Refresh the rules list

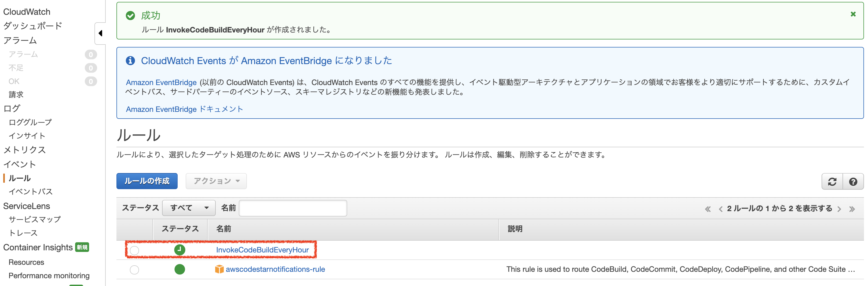pyautogui.click(x=832, y=182)
